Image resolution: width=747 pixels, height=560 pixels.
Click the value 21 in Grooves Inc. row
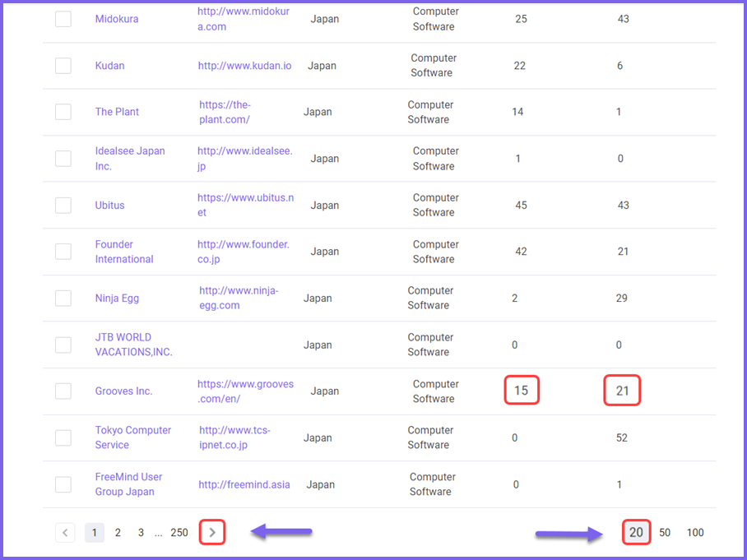[622, 391]
